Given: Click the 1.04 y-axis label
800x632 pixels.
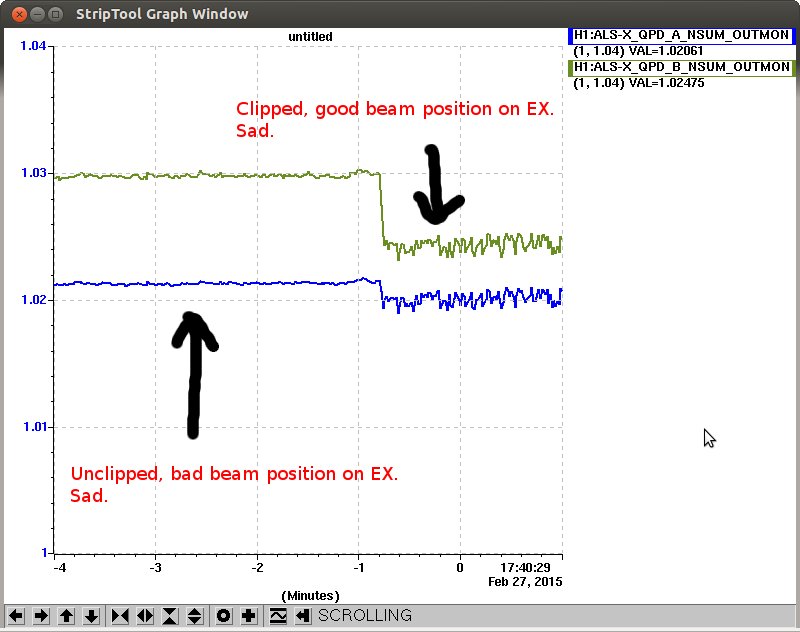Looking at the screenshot, I should coord(33,46).
